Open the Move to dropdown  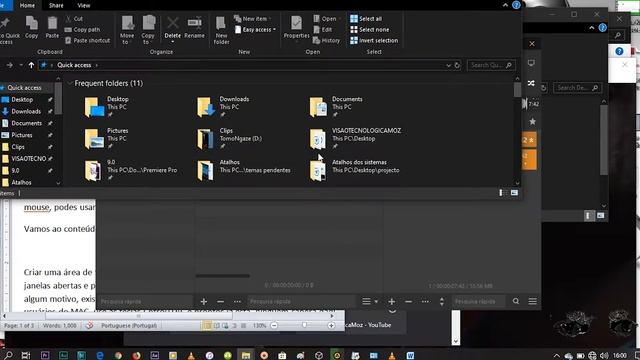point(127,30)
